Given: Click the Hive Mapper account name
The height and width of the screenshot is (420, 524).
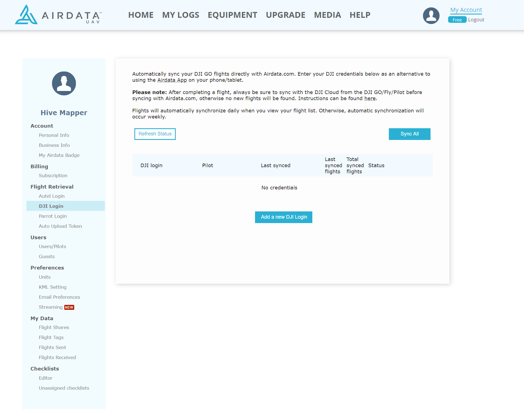Looking at the screenshot, I should tap(64, 113).
